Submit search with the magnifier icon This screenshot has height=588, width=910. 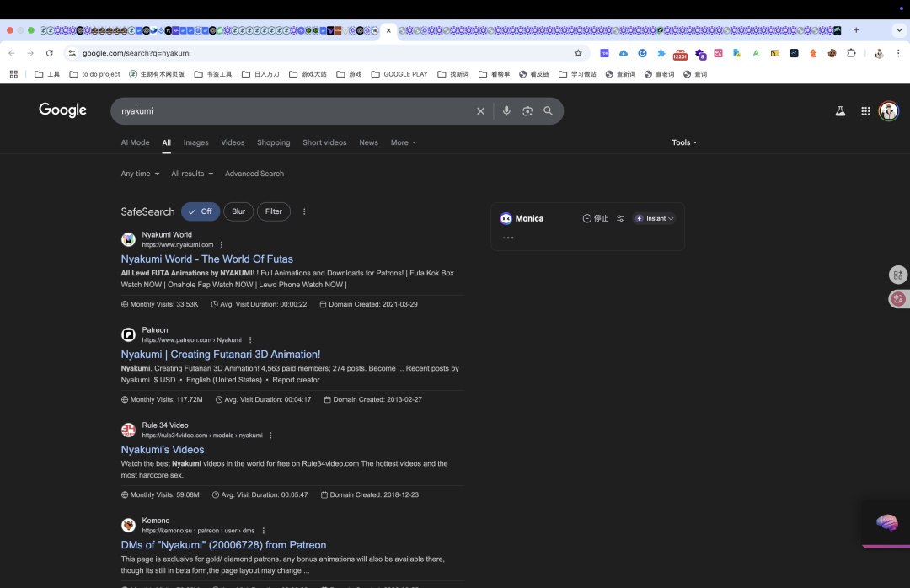pyautogui.click(x=549, y=111)
